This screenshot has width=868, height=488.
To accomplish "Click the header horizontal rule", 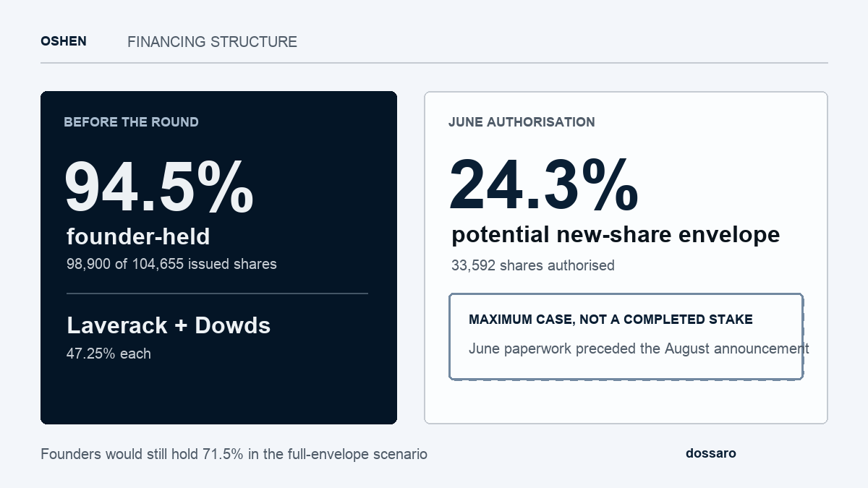I will (x=434, y=63).
